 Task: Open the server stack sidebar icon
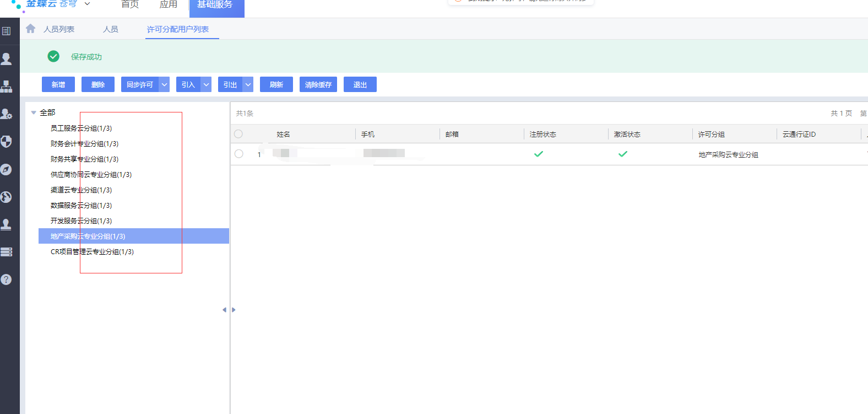click(x=7, y=252)
